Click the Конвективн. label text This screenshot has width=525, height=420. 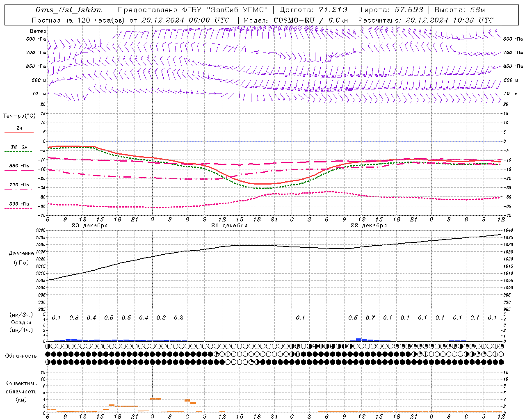coord(21,383)
